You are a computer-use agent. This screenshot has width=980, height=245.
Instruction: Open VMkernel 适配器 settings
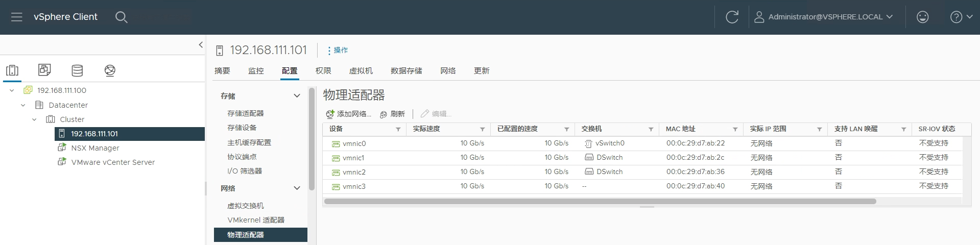[x=256, y=220]
